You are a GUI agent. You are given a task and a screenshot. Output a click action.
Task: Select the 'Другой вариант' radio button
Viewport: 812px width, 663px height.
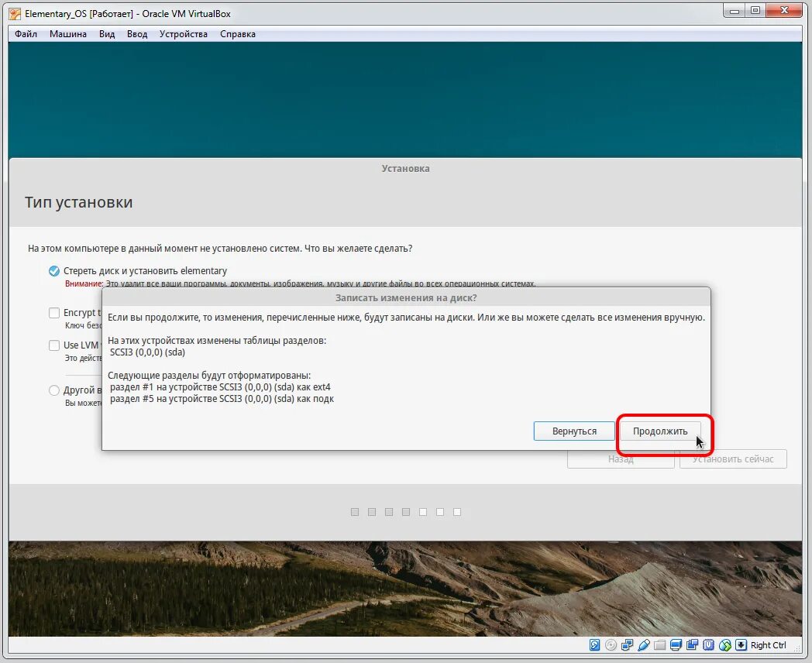point(54,390)
